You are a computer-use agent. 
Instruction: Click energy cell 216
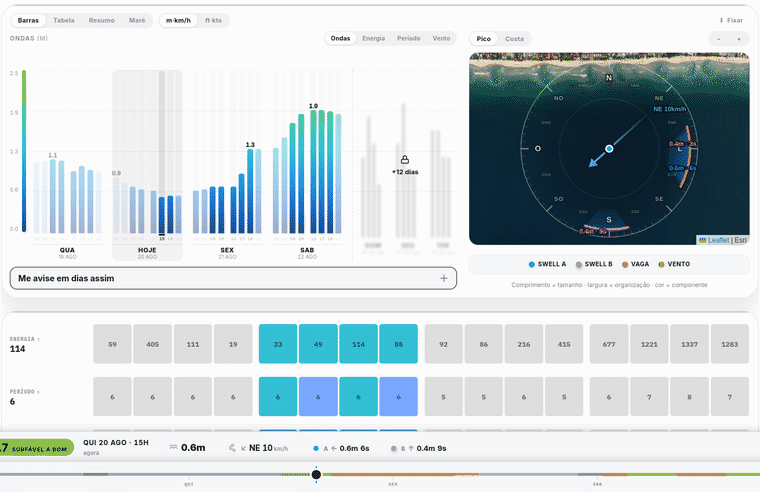(x=524, y=344)
